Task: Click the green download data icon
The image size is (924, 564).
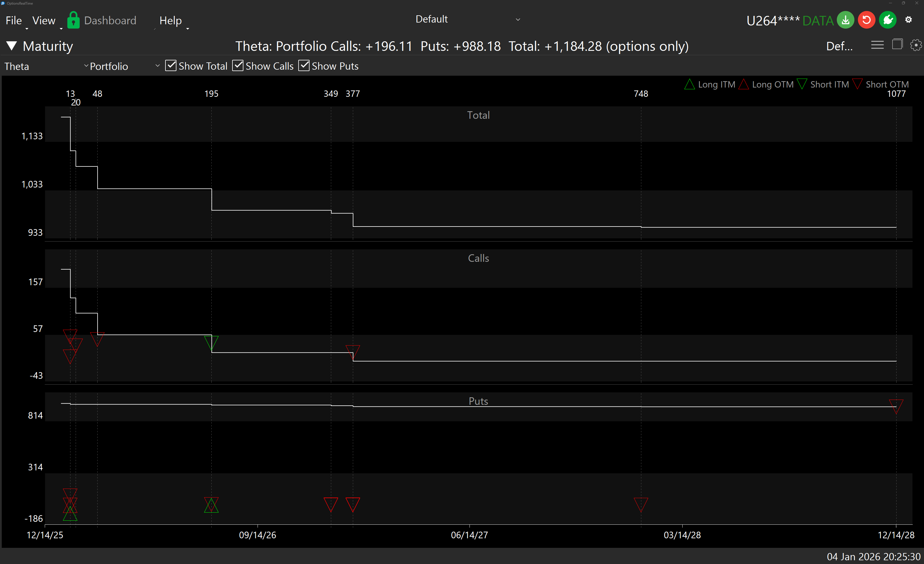Action: (x=845, y=20)
